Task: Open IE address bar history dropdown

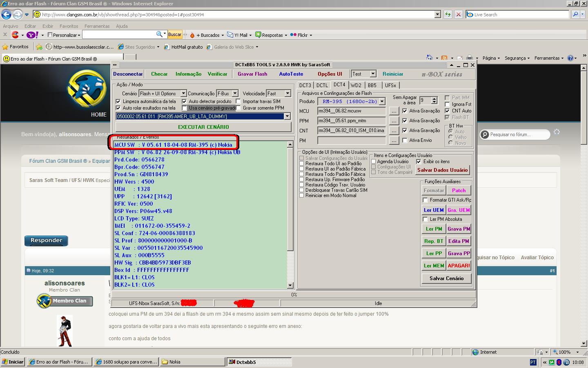Action: tap(437, 14)
